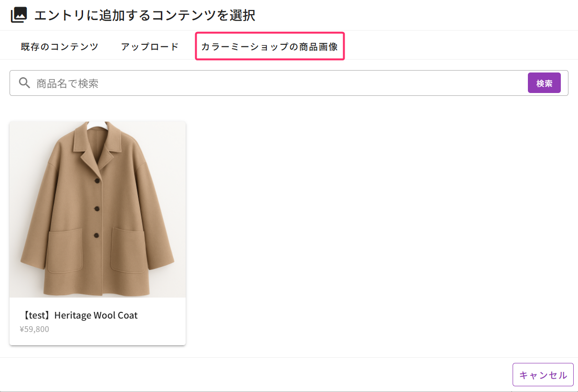Click the coat's right patch pocket
Image resolution: width=578 pixels, height=392 pixels.
tap(128, 249)
